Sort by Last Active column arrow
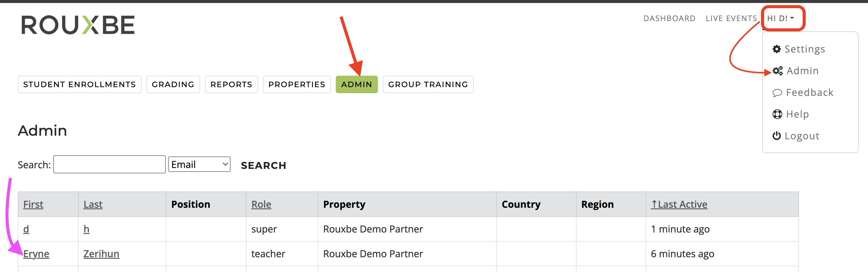Viewport: 868px width, 272px height. 654,204
